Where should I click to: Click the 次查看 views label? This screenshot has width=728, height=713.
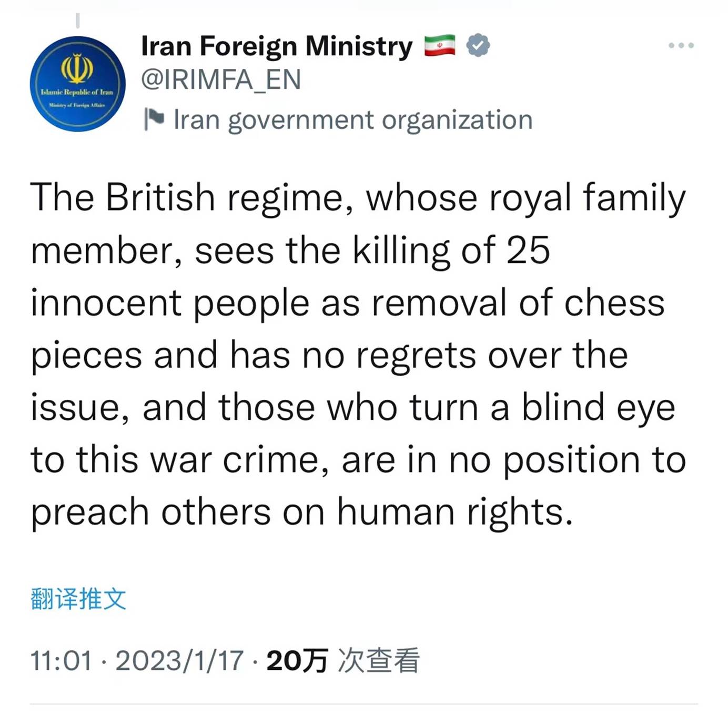pyautogui.click(x=379, y=660)
